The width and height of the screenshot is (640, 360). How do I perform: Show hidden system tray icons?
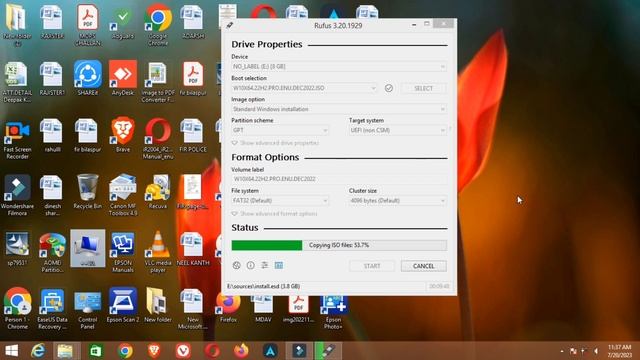pyautogui.click(x=562, y=351)
